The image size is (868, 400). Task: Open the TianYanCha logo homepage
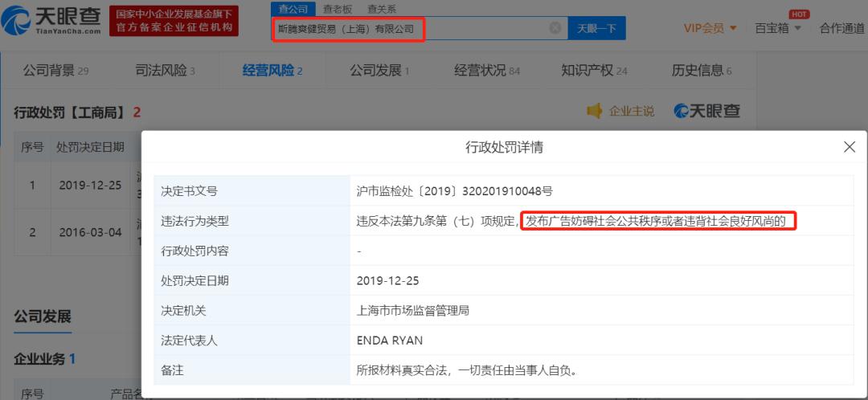coord(51,20)
